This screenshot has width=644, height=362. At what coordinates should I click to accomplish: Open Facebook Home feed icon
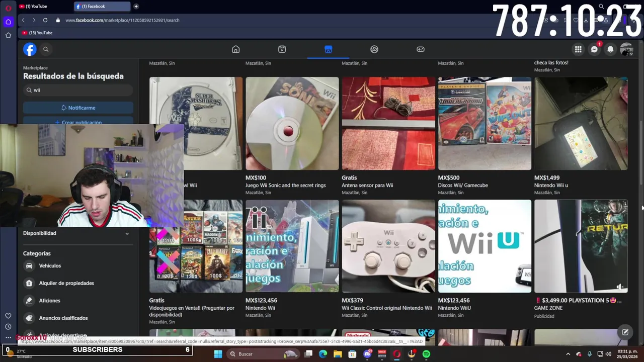[235, 49]
